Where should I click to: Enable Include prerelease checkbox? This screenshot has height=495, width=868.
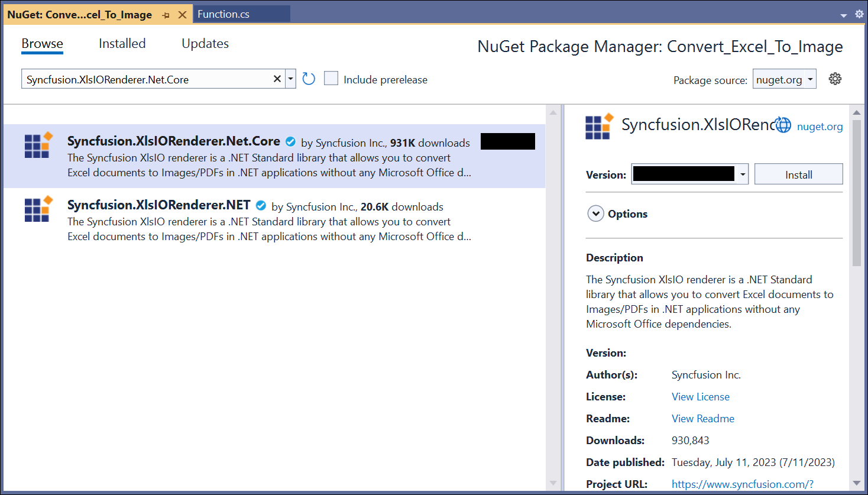[331, 79]
